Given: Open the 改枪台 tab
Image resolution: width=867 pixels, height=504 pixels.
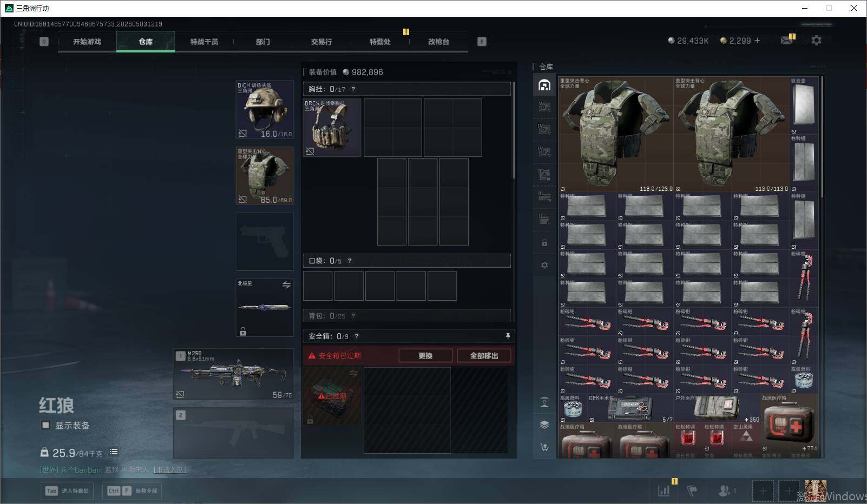Looking at the screenshot, I should pos(438,42).
